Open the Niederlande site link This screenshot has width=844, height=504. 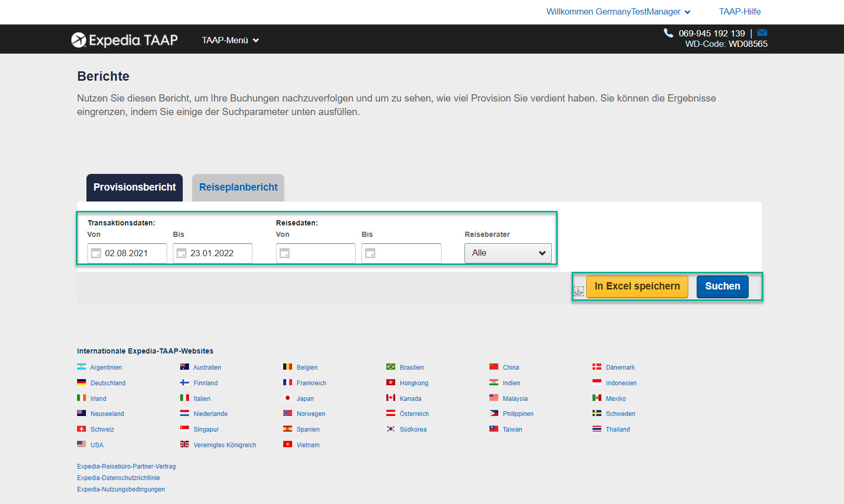(x=210, y=414)
